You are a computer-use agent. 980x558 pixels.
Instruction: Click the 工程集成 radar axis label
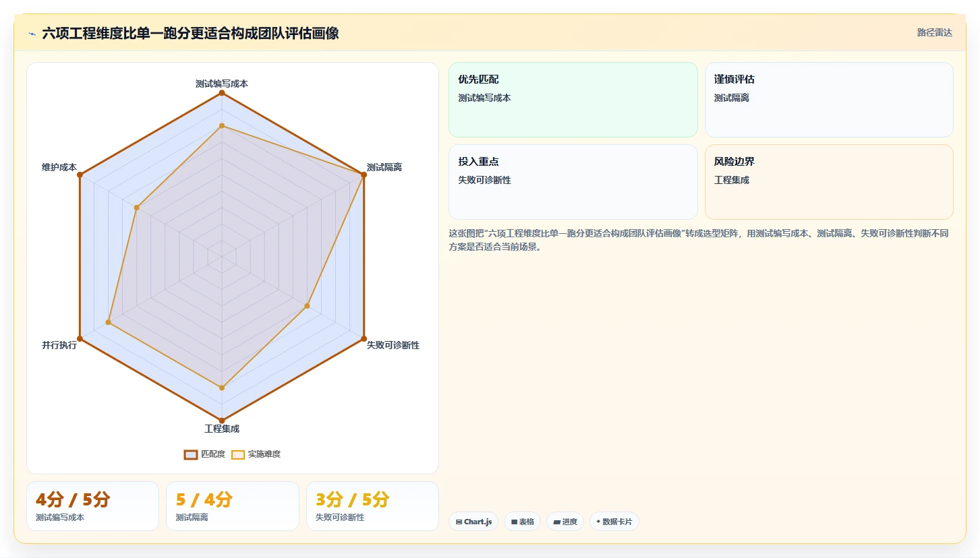222,429
